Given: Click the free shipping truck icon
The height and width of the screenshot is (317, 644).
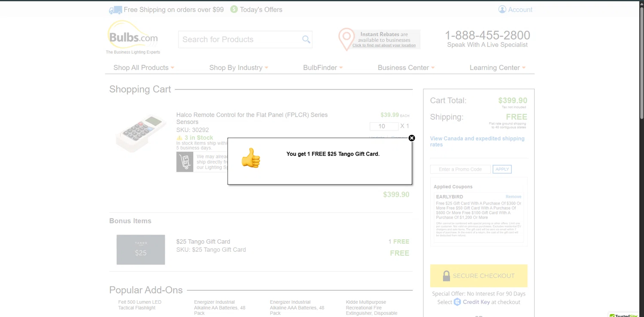Looking at the screenshot, I should 115,10.
